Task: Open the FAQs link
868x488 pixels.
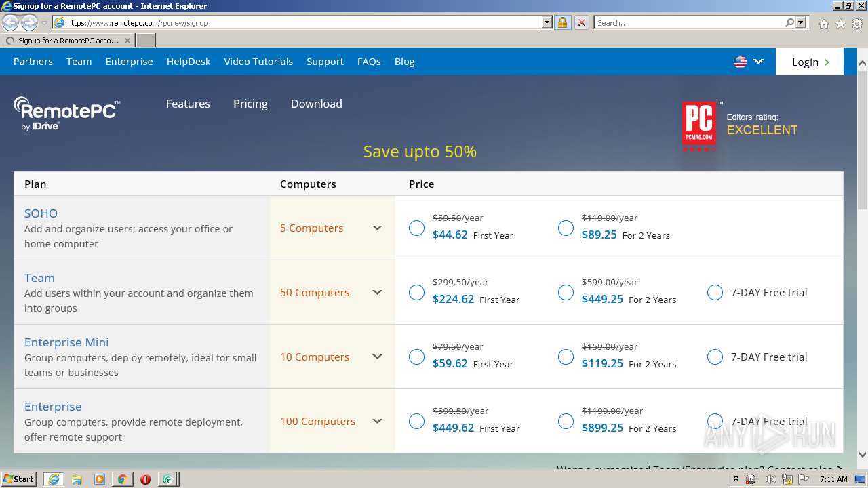Action: (369, 62)
